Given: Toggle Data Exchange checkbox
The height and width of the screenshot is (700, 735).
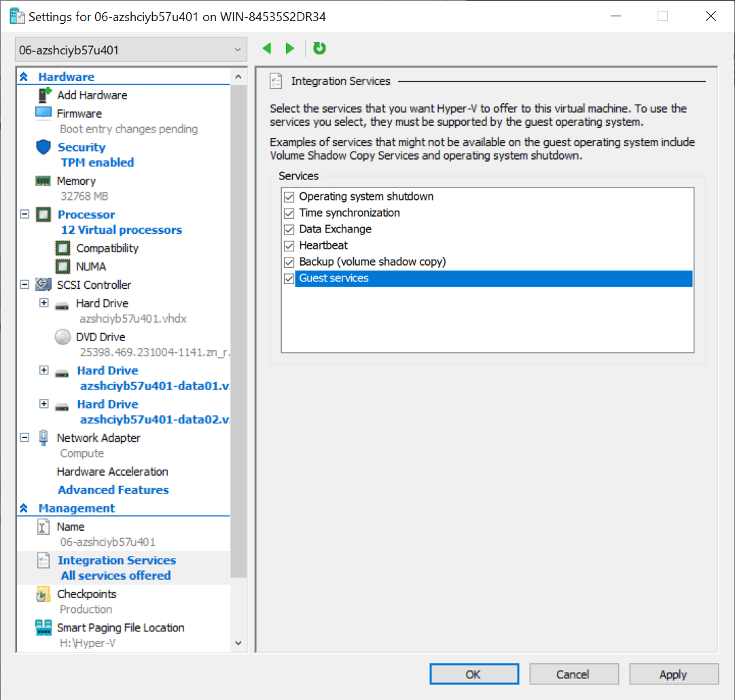Looking at the screenshot, I should [289, 230].
